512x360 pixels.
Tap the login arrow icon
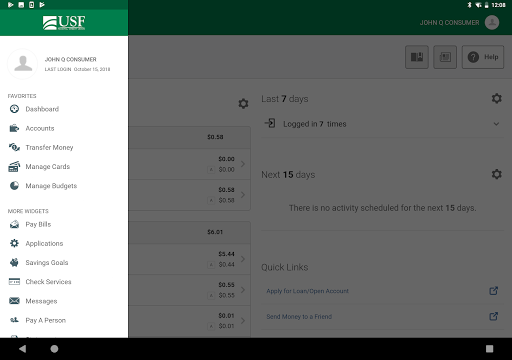[x=270, y=123]
